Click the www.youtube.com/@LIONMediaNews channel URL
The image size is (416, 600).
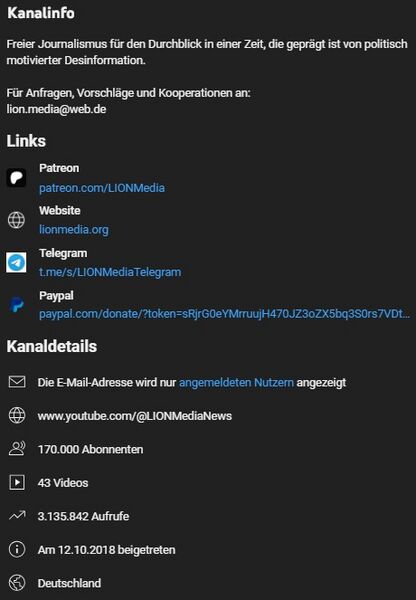click(135, 416)
